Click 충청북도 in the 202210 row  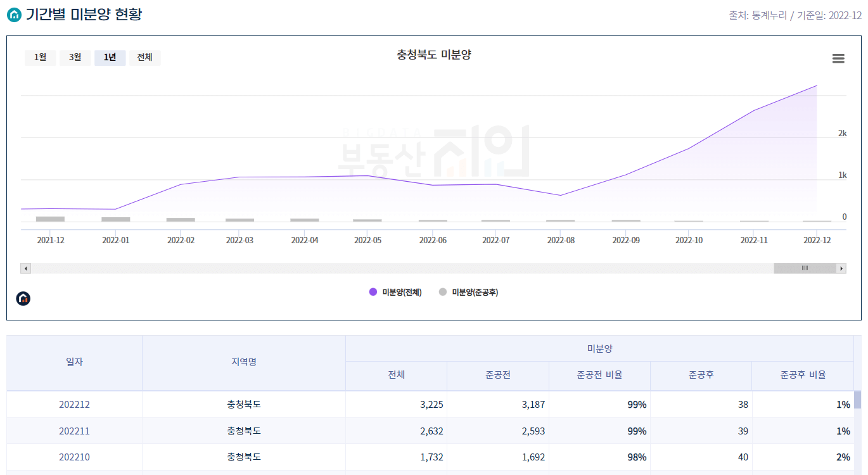tap(244, 457)
